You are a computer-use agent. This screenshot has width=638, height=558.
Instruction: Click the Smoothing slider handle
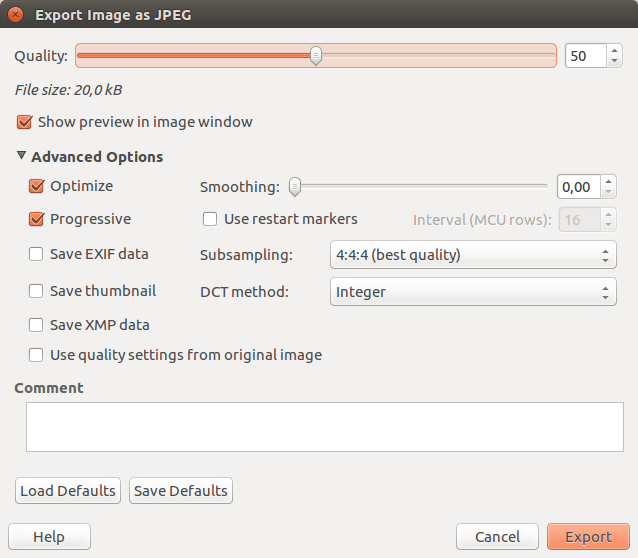click(295, 186)
